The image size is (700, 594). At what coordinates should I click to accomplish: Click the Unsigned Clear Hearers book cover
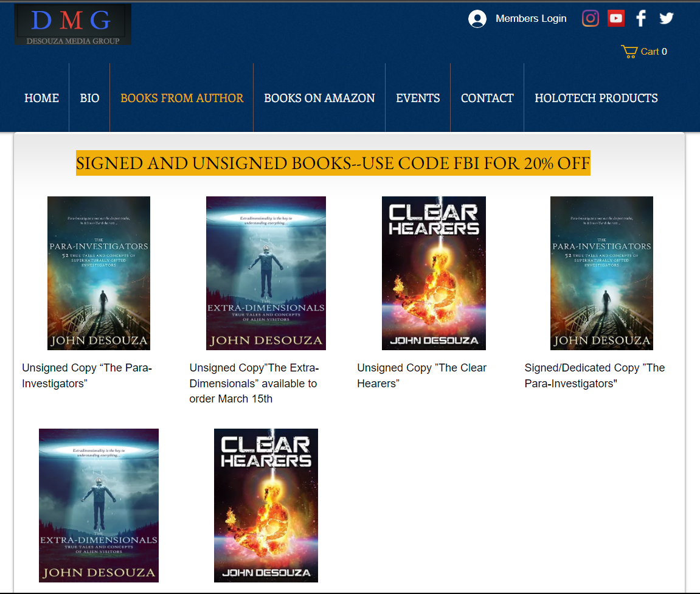pos(434,273)
